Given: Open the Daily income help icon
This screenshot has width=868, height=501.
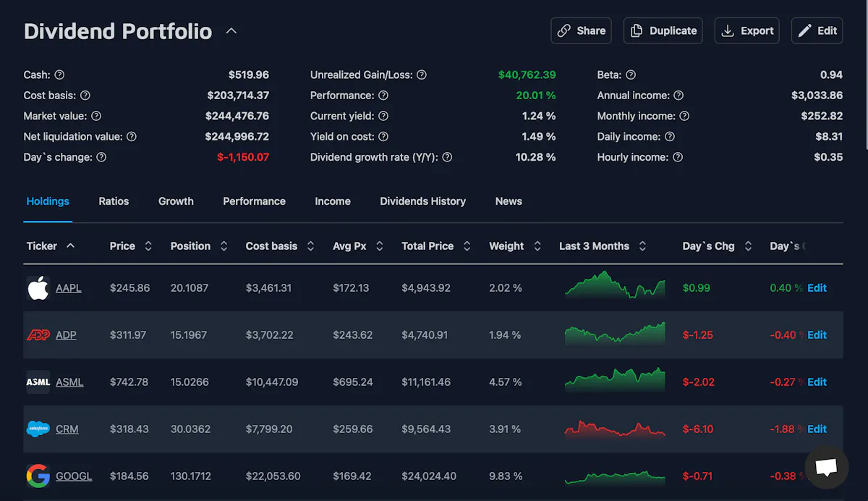Looking at the screenshot, I should click(670, 137).
